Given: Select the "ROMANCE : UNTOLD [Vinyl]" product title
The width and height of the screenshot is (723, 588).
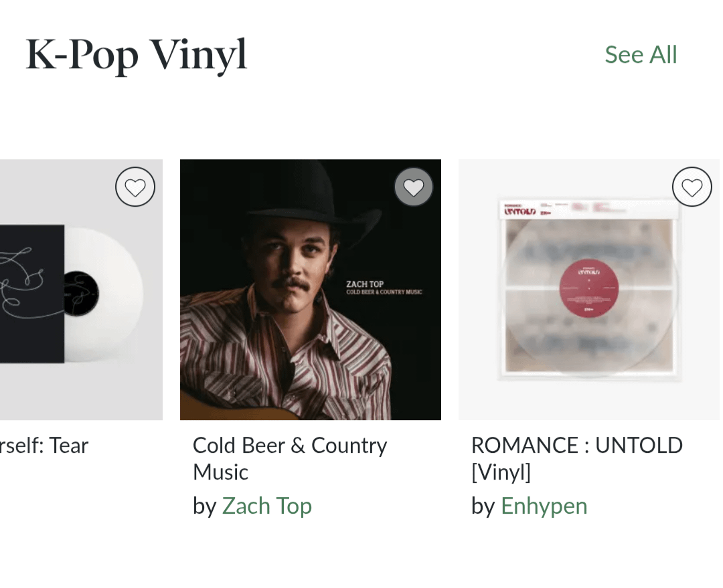Looking at the screenshot, I should tap(576, 459).
